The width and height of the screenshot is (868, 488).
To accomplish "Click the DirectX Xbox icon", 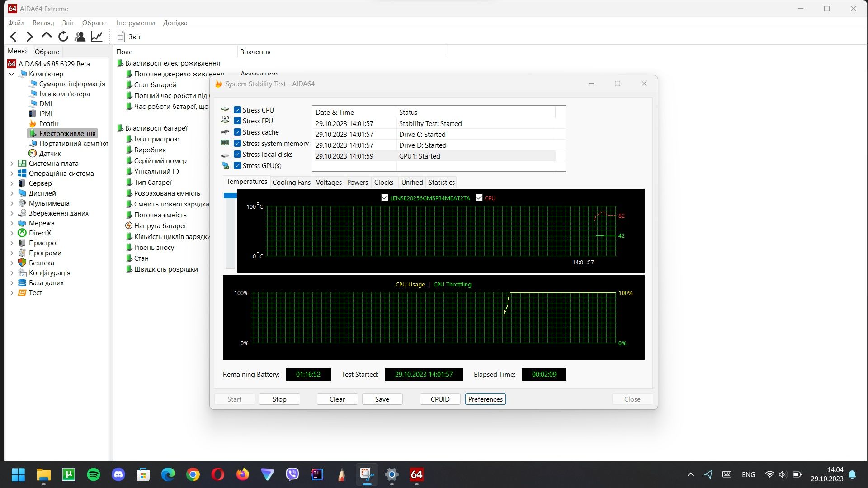I will 22,233.
